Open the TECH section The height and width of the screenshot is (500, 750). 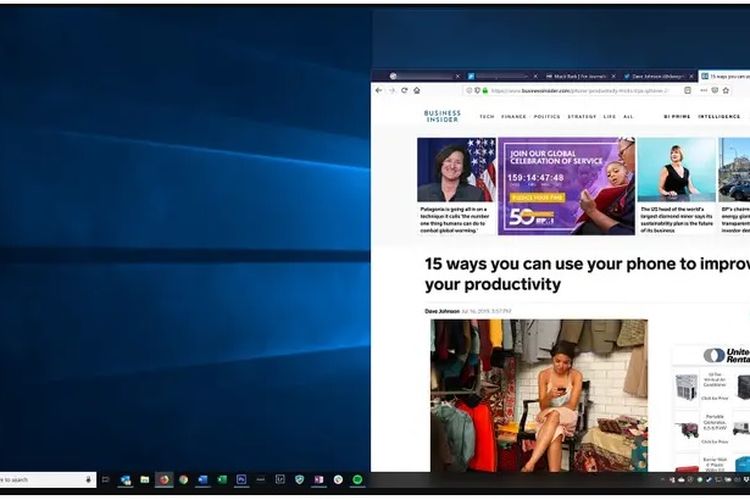click(487, 117)
